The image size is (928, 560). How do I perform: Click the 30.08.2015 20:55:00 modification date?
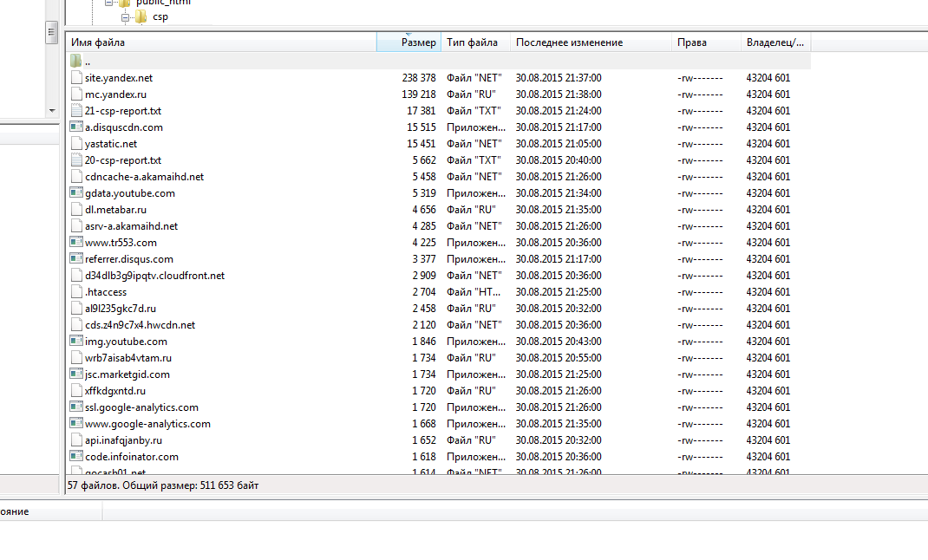pyautogui.click(x=559, y=358)
